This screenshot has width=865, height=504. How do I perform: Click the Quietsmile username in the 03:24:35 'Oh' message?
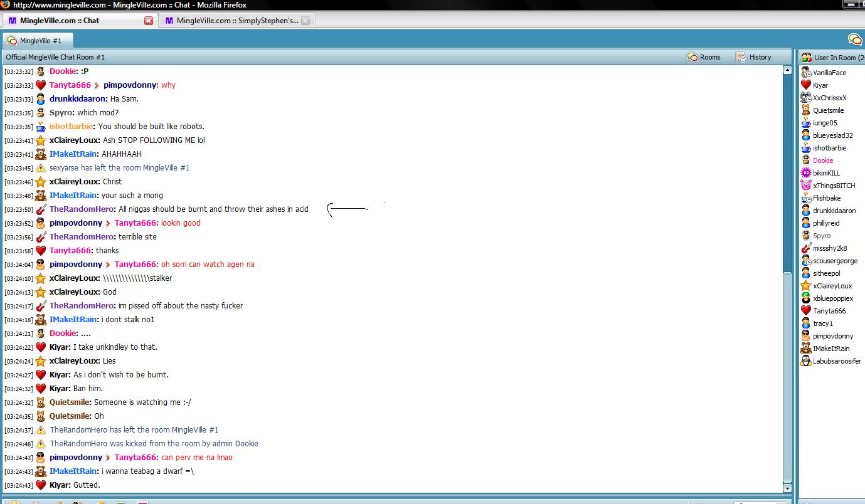[x=70, y=416]
